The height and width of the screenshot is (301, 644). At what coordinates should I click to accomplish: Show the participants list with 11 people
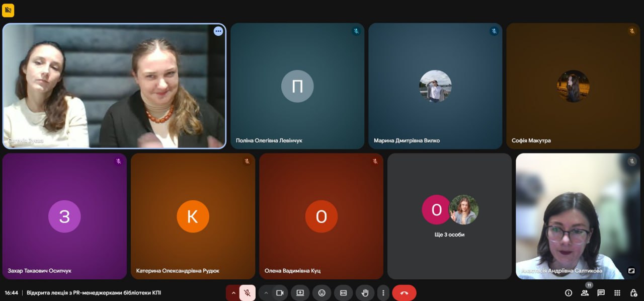point(585,293)
